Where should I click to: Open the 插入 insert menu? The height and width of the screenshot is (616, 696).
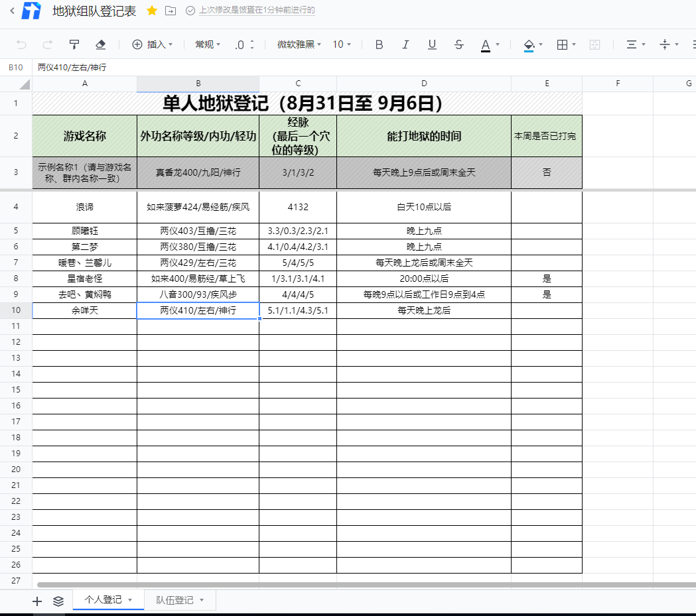coord(153,44)
